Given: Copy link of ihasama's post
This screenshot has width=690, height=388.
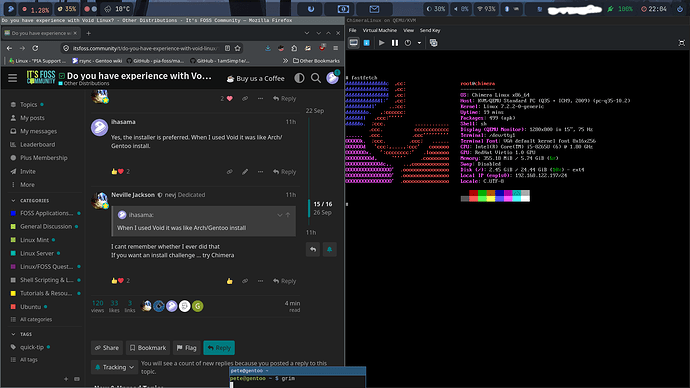Looking at the screenshot, I should tap(229, 172).
